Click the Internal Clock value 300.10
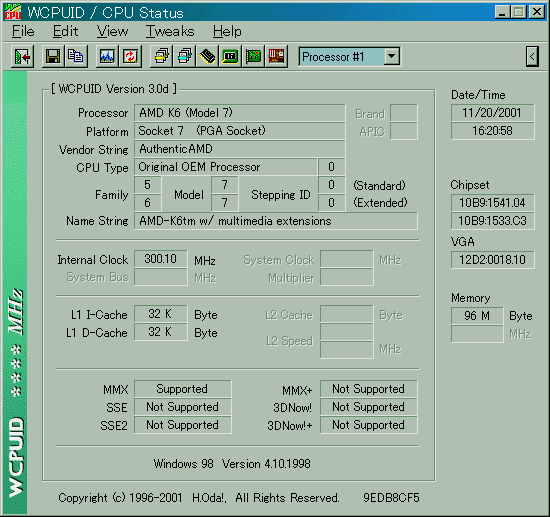The image size is (550, 517). (x=161, y=259)
